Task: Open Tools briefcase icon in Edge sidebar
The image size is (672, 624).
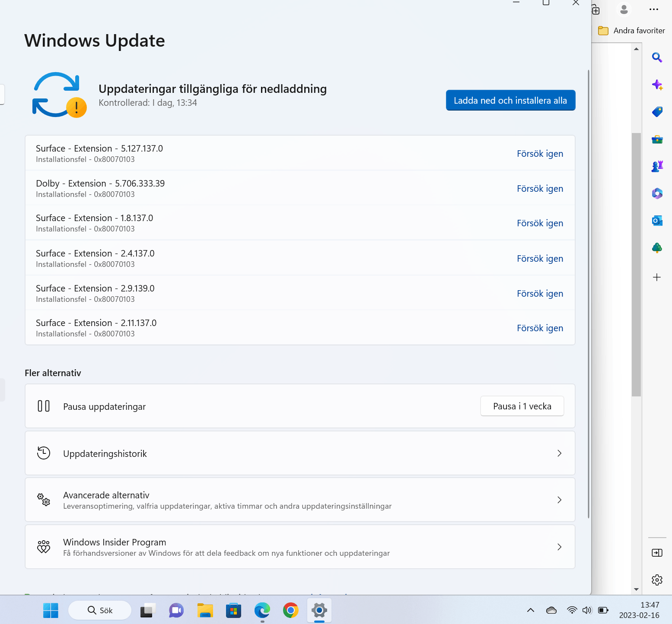Action: click(657, 139)
